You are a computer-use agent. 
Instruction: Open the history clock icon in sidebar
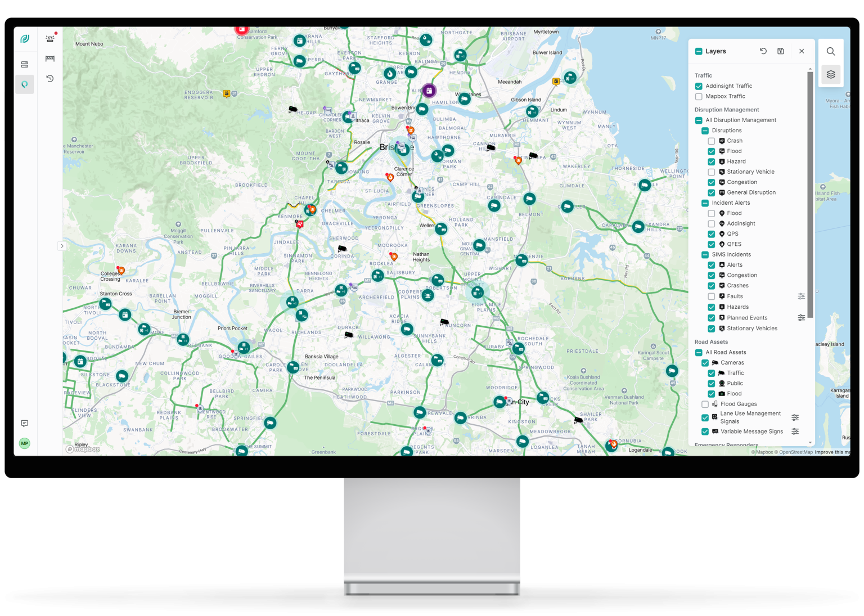50,79
